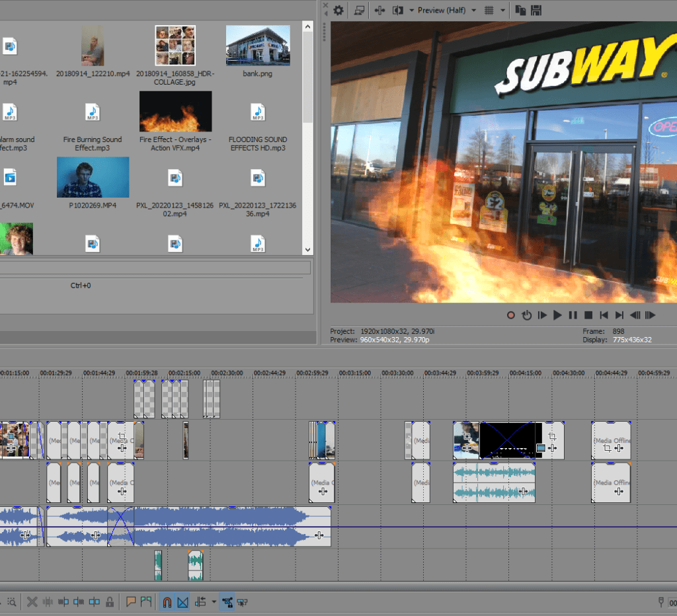Open Video Output FX icon in preview
Image resolution: width=677 pixels, height=616 pixels.
click(380, 10)
